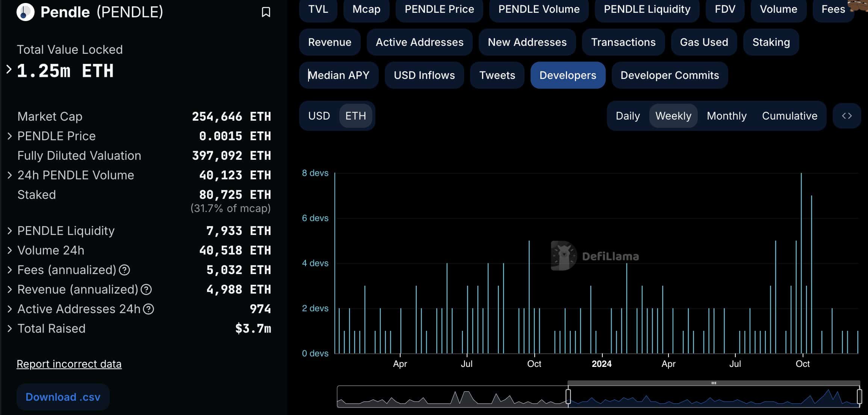868x415 pixels.
Task: Toggle the PENDLE Liquidity chart metric
Action: [x=647, y=9]
